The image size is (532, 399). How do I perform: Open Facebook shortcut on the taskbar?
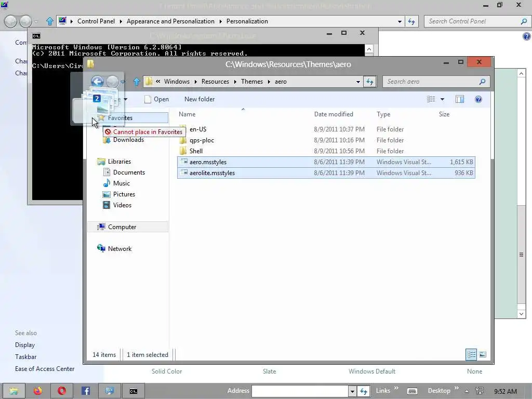pos(86,391)
